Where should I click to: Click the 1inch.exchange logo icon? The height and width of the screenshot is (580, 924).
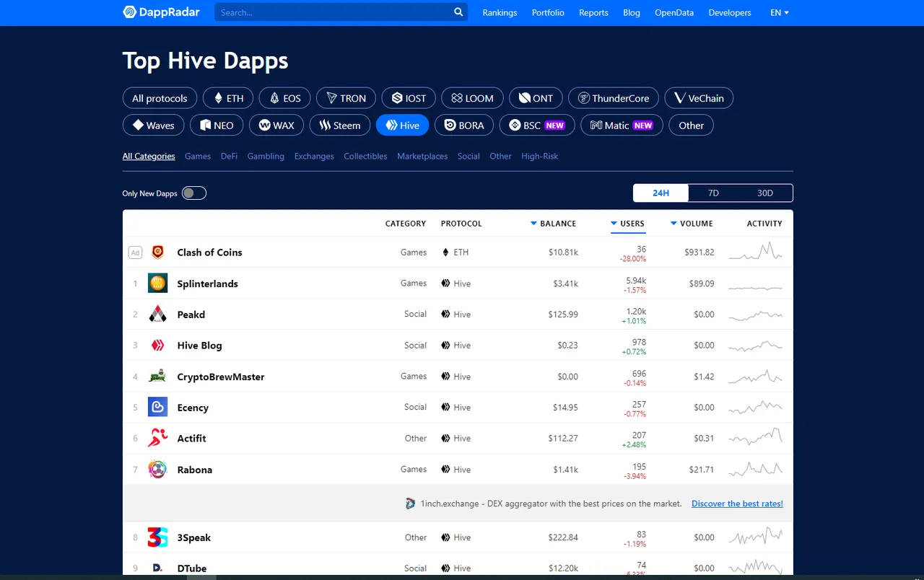[x=410, y=504]
